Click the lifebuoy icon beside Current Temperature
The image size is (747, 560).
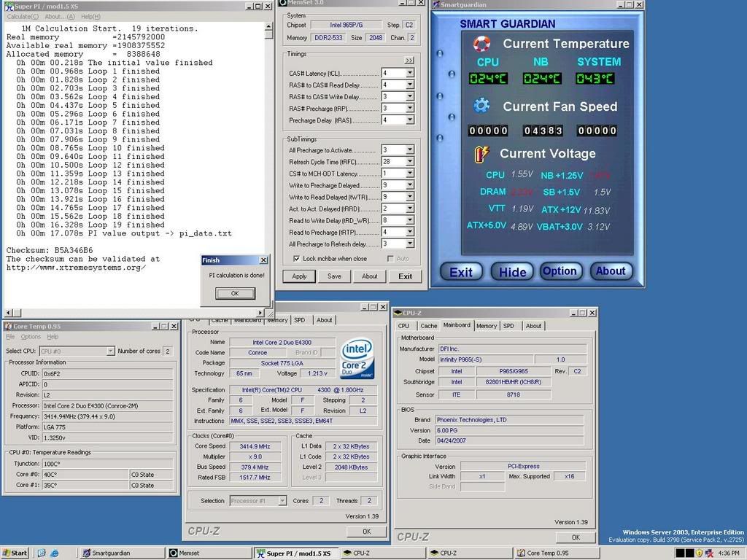click(x=481, y=44)
